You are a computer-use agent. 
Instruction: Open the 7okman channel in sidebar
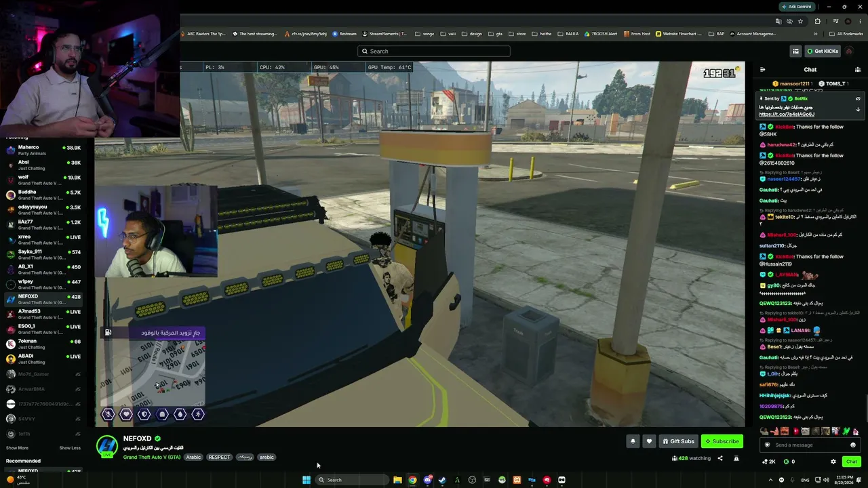click(x=43, y=344)
